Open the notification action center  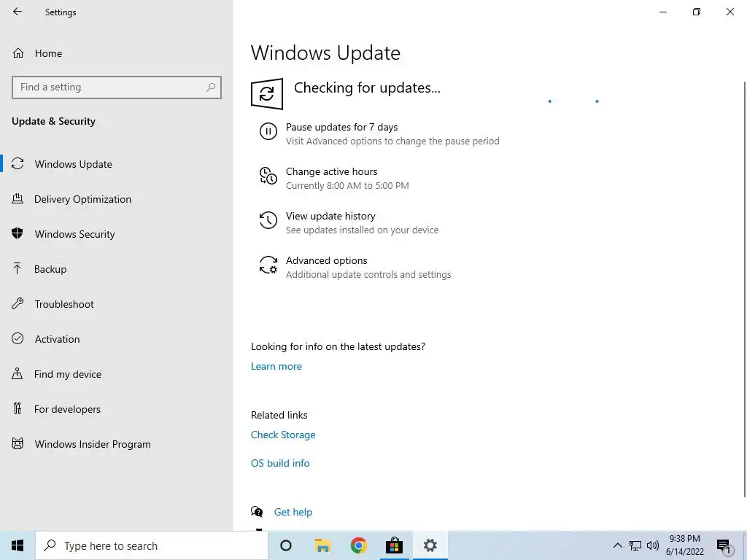[x=724, y=546]
